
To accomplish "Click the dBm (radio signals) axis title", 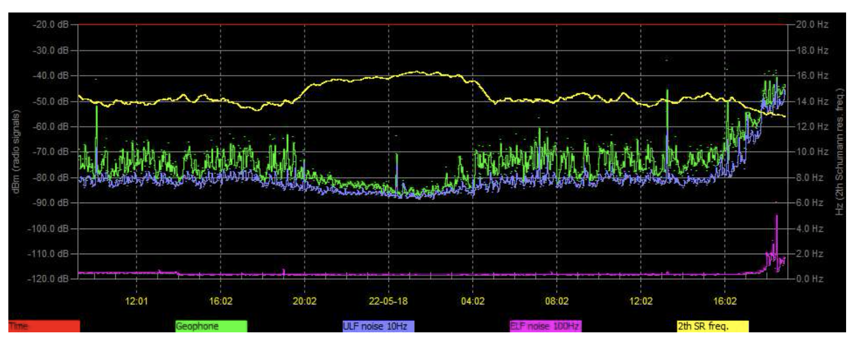I will 16,152.
